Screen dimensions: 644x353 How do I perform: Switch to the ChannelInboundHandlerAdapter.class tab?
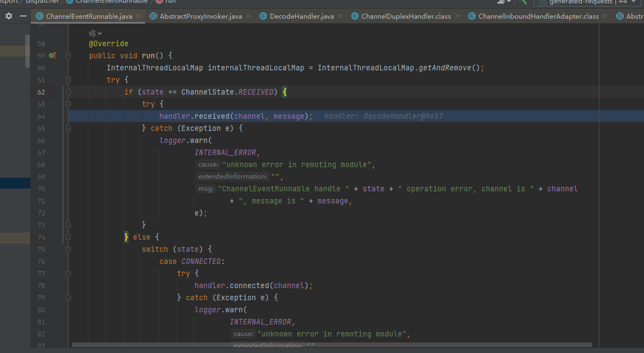(x=538, y=16)
